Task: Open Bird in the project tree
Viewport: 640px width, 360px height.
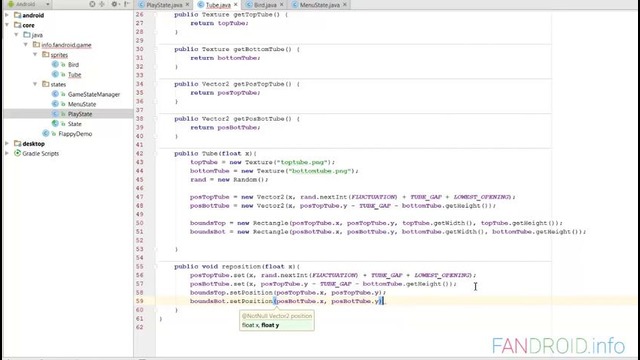Action: point(73,64)
